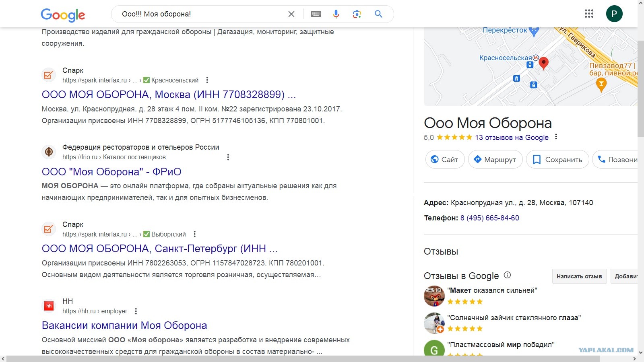Open options for Спарк Красносельский result
644x362 pixels.
tap(207, 80)
